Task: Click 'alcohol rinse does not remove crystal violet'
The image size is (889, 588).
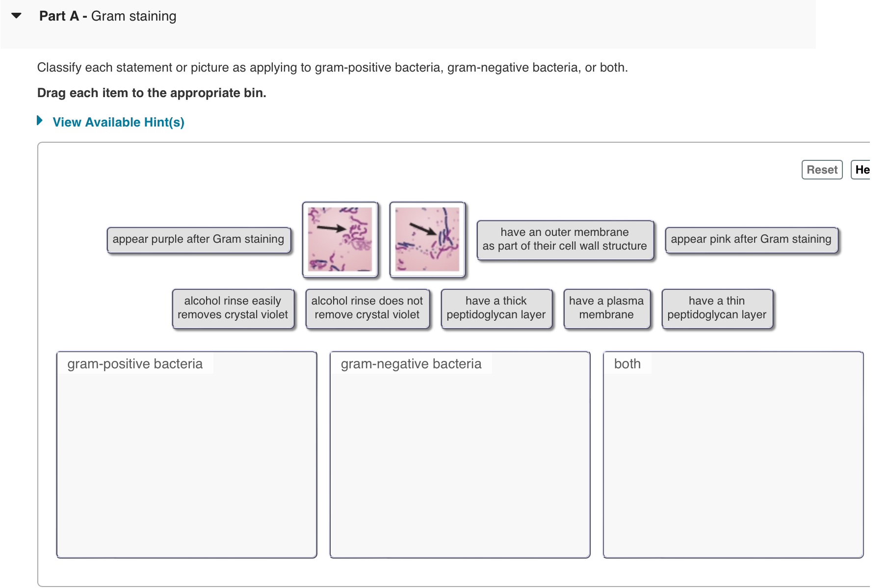Action: coord(367,307)
